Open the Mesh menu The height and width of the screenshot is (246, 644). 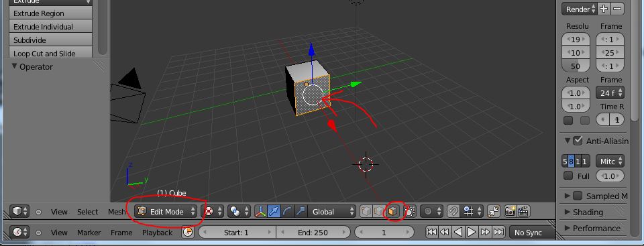click(x=117, y=212)
